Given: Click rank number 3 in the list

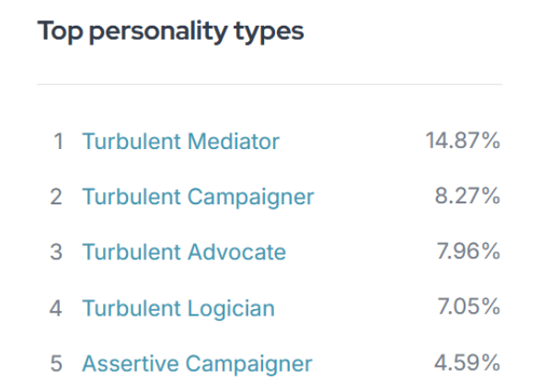Looking at the screenshot, I should pyautogui.click(x=57, y=252).
